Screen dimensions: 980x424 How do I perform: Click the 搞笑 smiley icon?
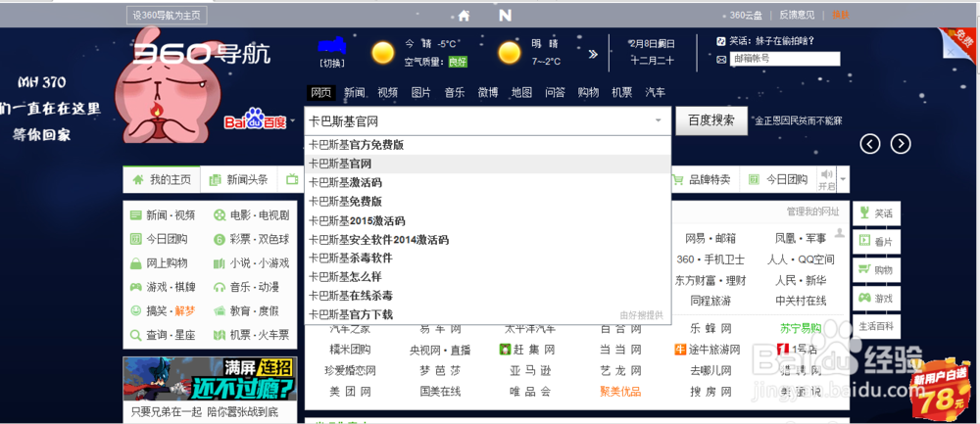point(135,310)
